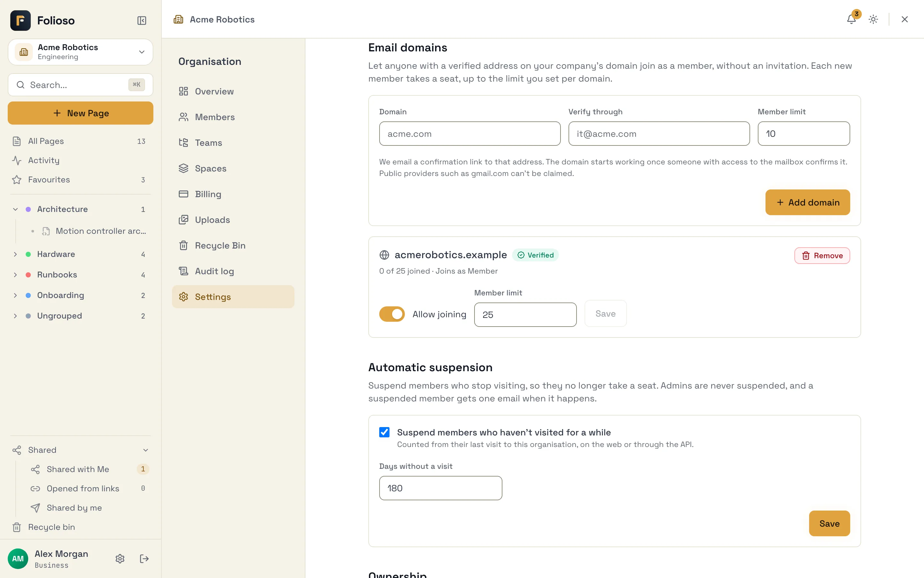Open notifications bell
Viewport: 924px width, 578px height.
point(851,19)
